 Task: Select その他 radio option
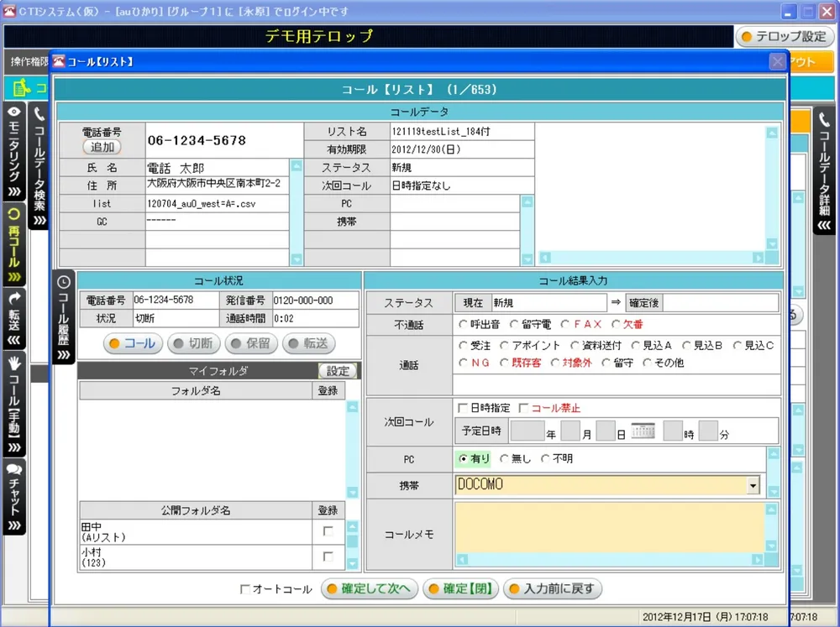coord(647,363)
